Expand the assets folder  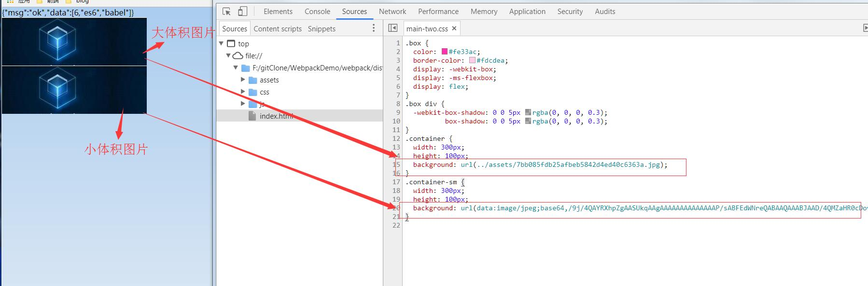coord(243,80)
